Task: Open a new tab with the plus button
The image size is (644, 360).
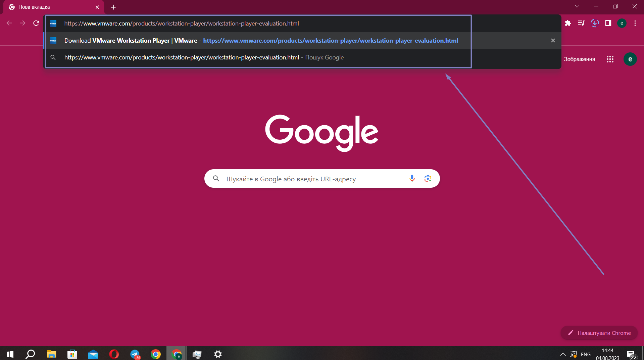Action: pos(113,7)
